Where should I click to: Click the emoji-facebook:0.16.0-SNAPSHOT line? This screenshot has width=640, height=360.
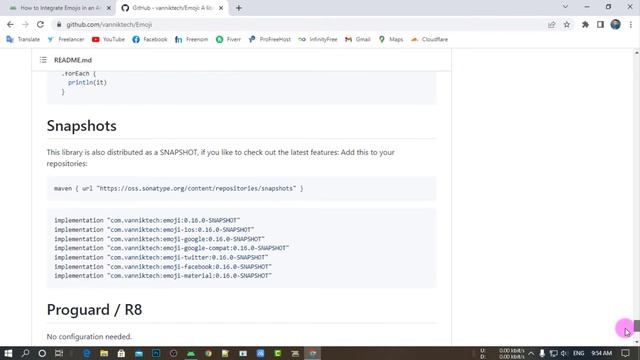(163, 267)
